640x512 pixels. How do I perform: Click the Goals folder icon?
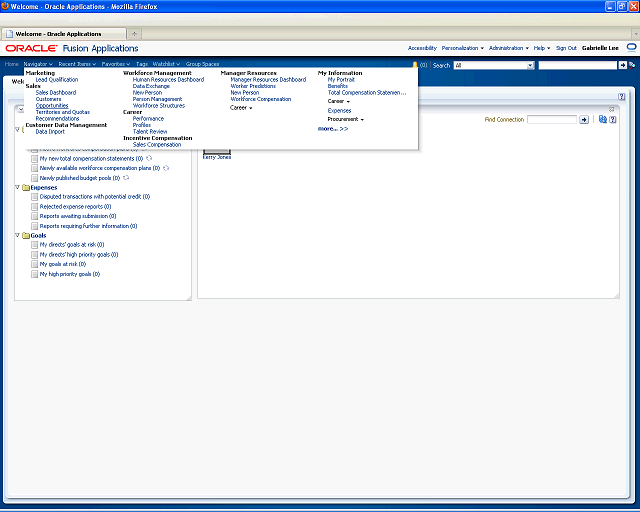26,236
